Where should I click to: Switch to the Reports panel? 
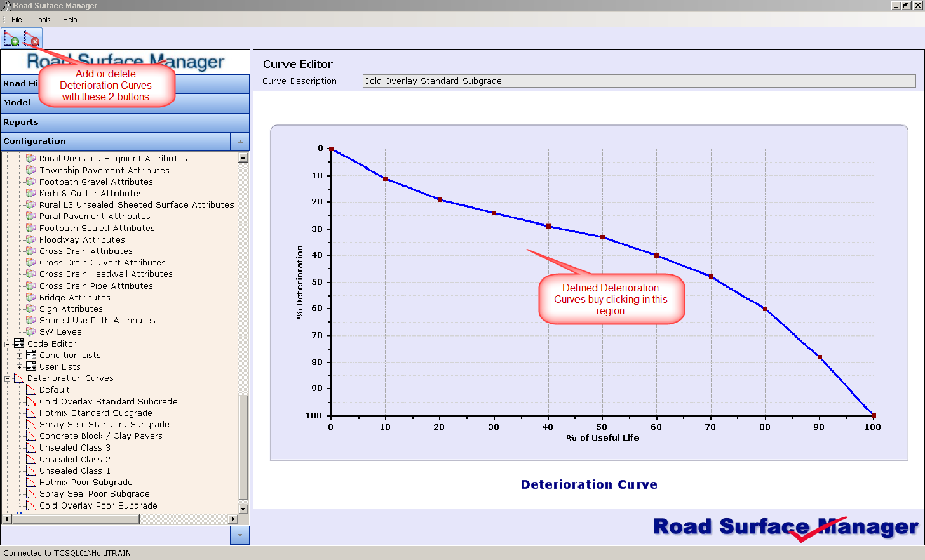click(x=125, y=123)
